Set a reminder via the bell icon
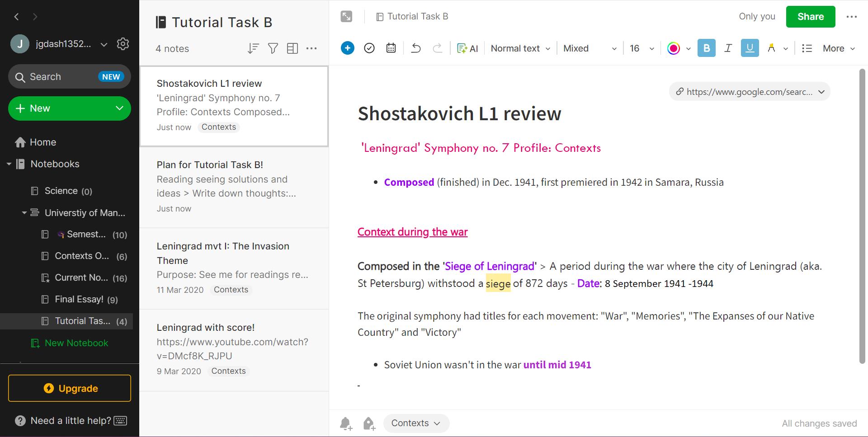The height and width of the screenshot is (437, 868). tap(345, 423)
